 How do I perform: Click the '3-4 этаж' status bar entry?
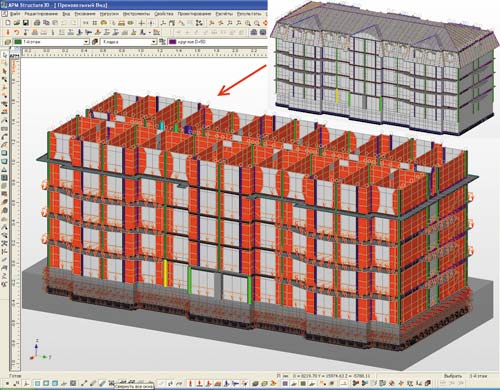click(x=478, y=376)
